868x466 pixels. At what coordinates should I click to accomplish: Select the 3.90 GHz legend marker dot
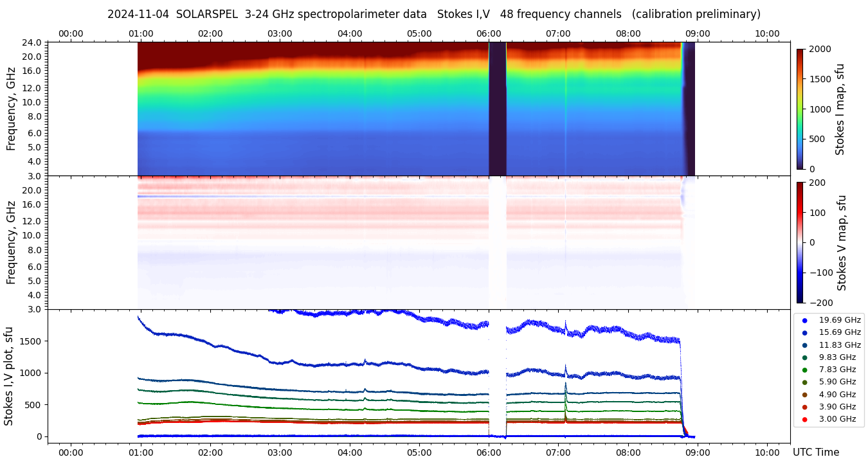[804, 407]
